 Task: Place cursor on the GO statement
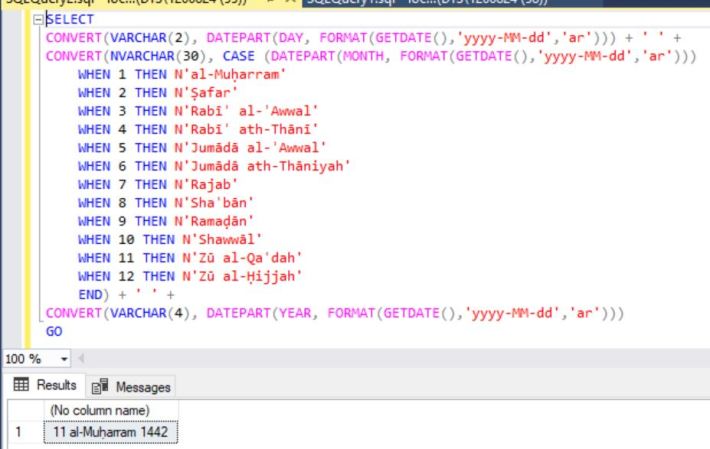54,330
